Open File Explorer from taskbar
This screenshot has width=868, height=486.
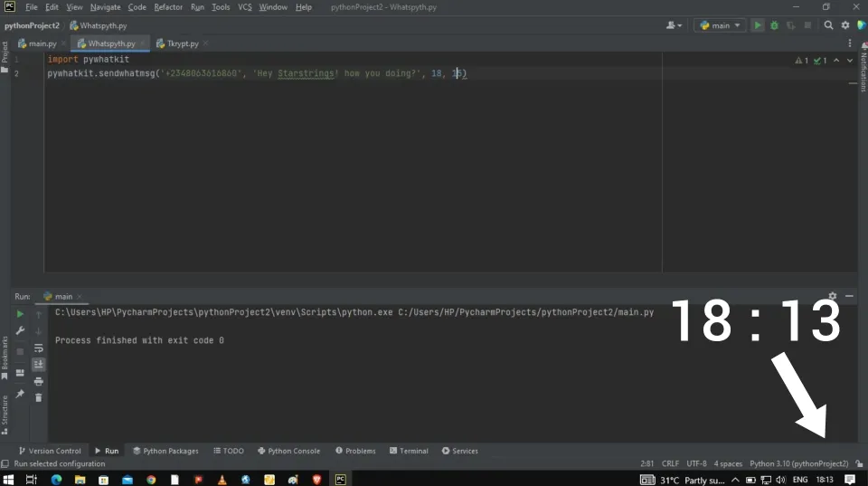(80, 480)
